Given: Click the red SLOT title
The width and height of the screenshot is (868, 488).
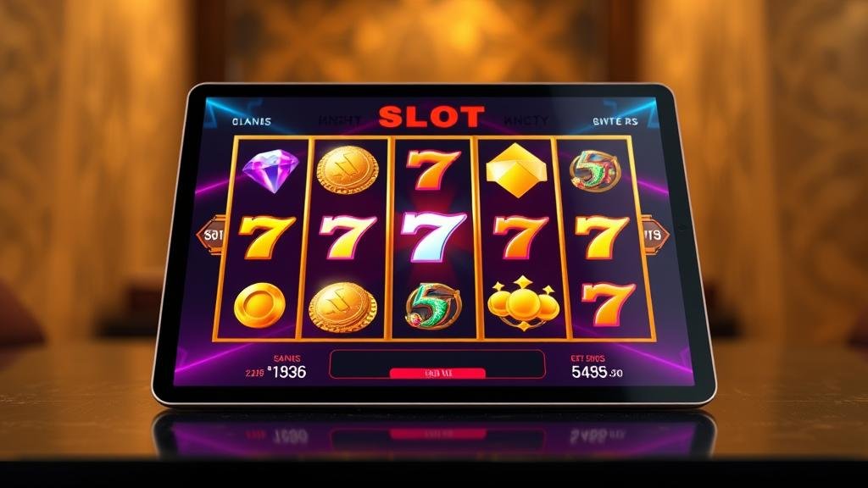Looking at the screenshot, I should (431, 117).
